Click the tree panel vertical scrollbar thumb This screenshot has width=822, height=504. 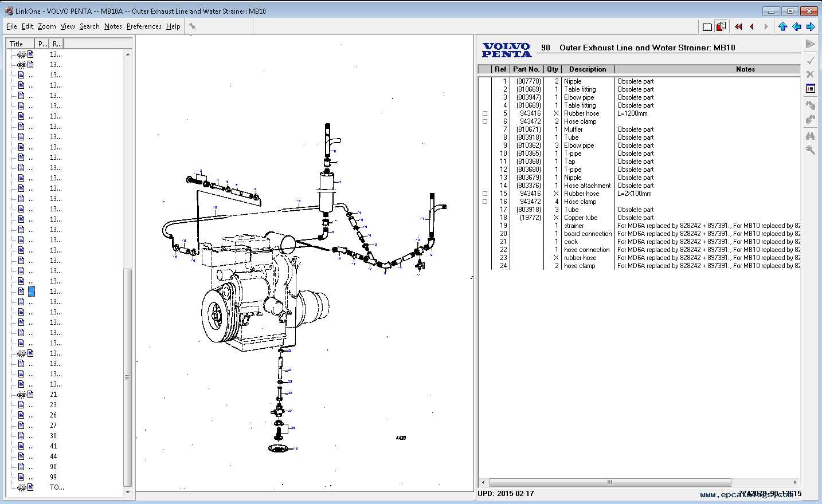pos(128,377)
